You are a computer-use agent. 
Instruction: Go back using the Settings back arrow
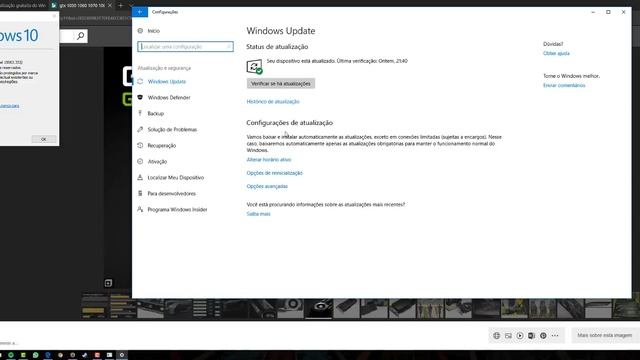[x=140, y=12]
